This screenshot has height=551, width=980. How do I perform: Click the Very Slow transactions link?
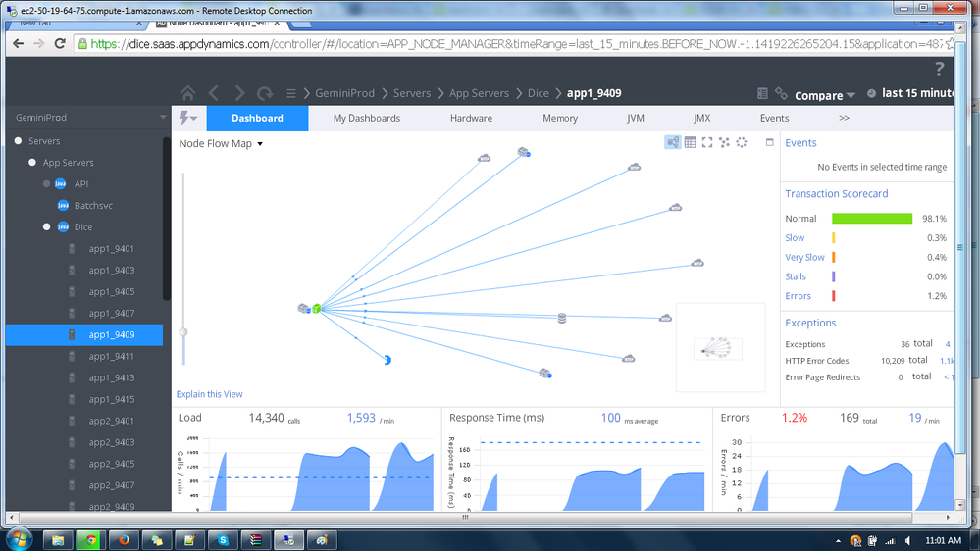805,258
